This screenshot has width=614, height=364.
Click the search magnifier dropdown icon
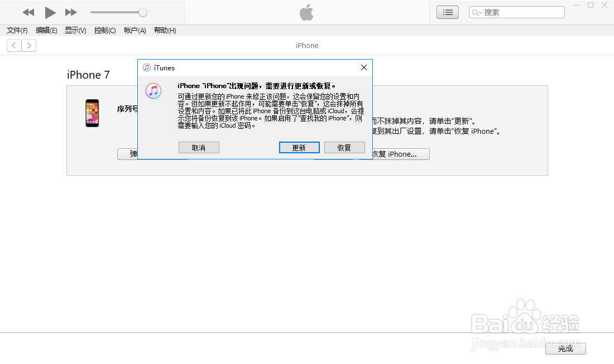(x=477, y=12)
